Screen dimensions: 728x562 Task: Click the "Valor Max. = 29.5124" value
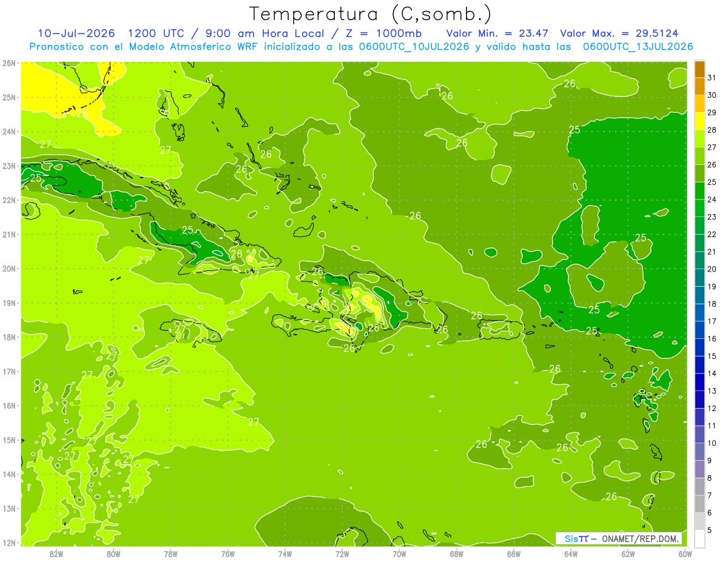pyautogui.click(x=619, y=33)
